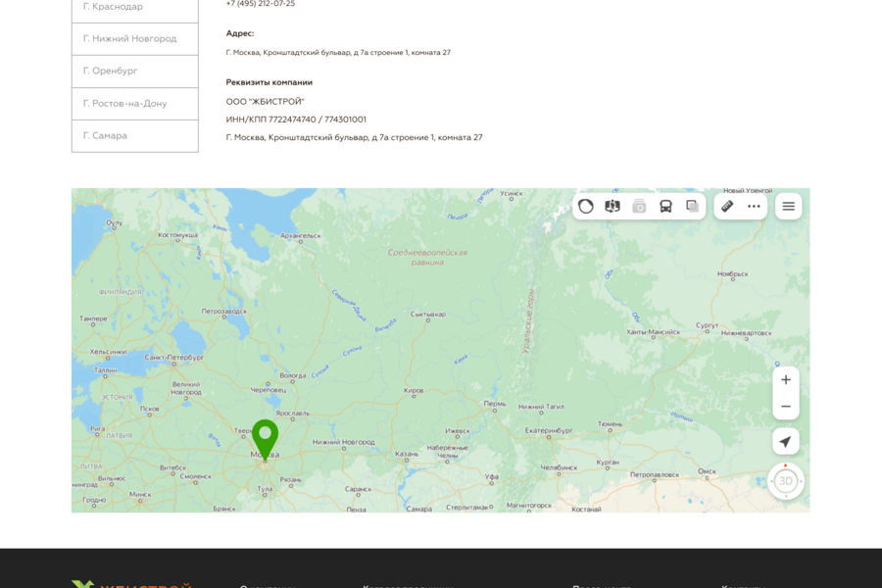Click Санкт-Петербург label on the map
Viewport: 882px width, 588px height.
pyautogui.click(x=173, y=358)
